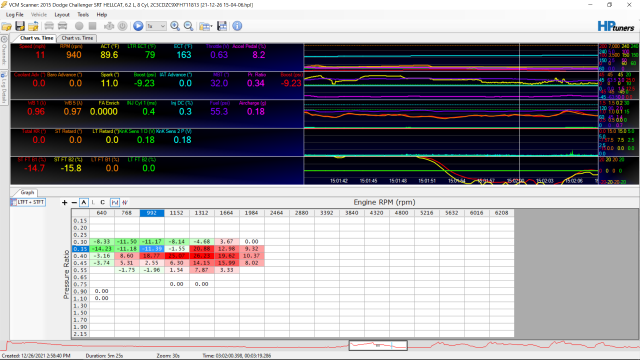Viewport: 640px width, 360px height.
Task: Select the 992 RPM column header
Action: click(x=151, y=213)
